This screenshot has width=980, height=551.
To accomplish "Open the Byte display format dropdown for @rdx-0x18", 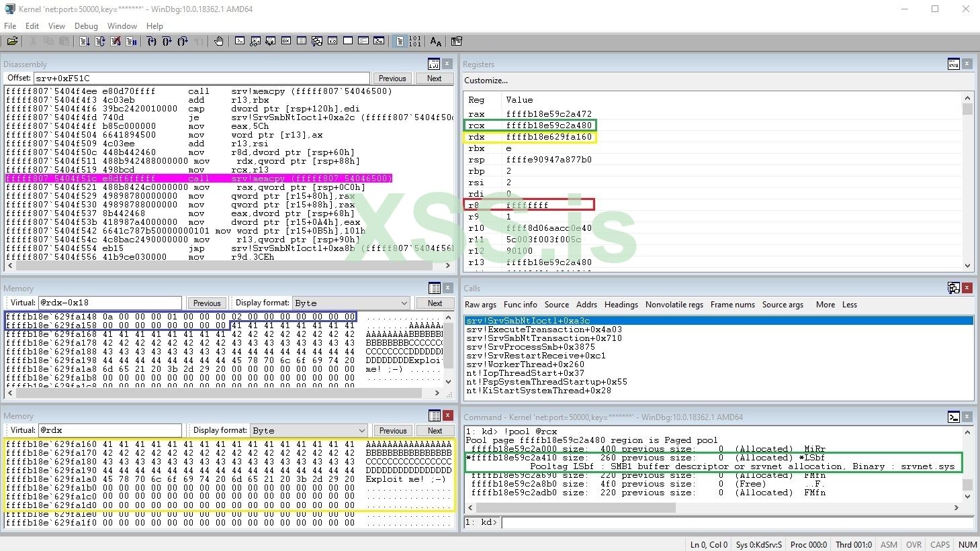I will [404, 303].
